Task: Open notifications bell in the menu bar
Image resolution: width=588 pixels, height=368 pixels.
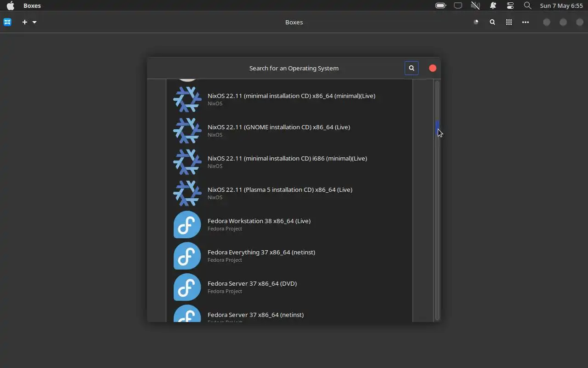Action: [493, 6]
